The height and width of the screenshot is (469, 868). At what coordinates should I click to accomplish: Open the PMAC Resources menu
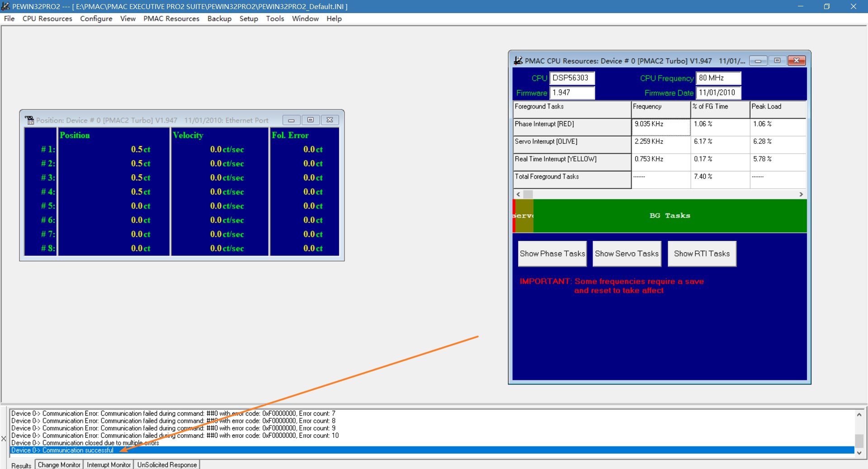pos(171,19)
